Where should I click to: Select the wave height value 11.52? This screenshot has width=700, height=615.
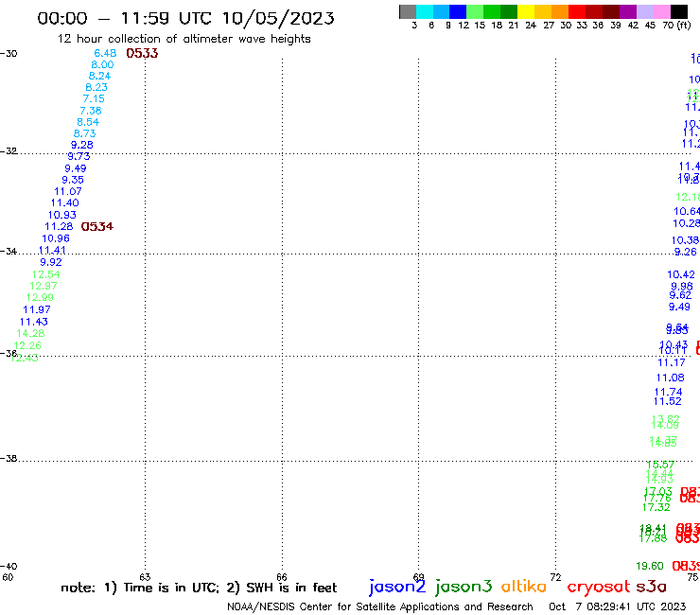tap(668, 401)
